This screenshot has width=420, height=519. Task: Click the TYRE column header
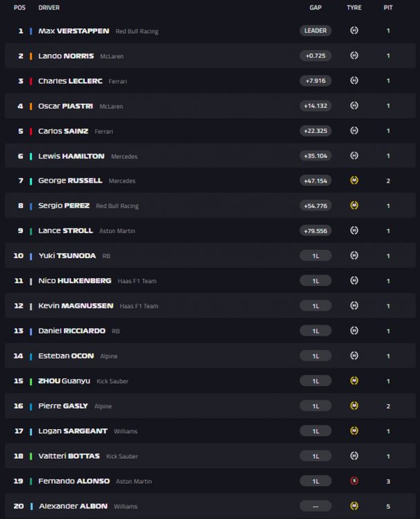(x=354, y=8)
